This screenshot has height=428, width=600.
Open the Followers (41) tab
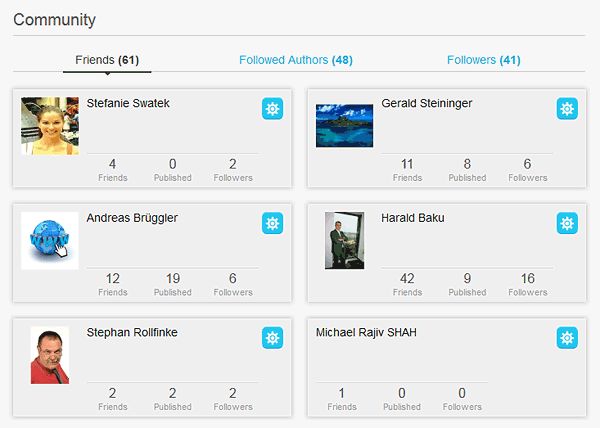(x=483, y=60)
